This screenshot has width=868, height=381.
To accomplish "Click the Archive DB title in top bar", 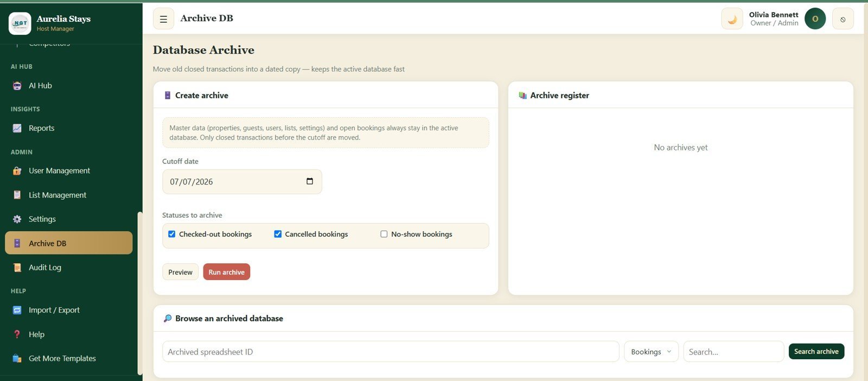I will pyautogui.click(x=207, y=18).
